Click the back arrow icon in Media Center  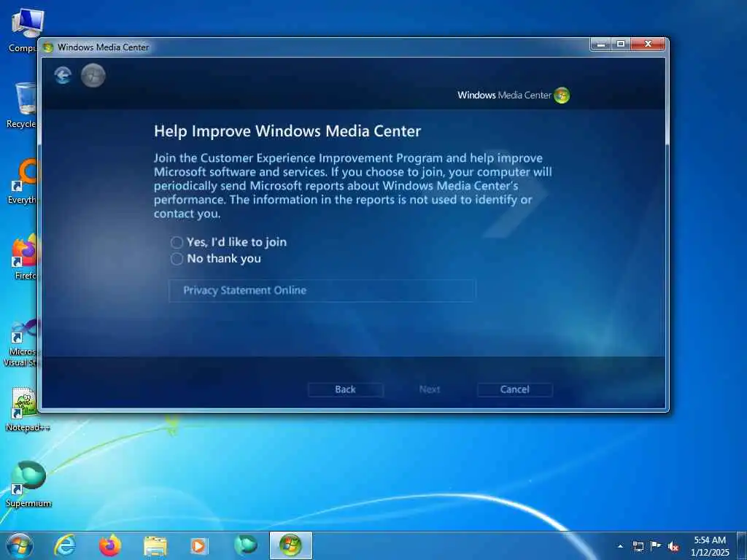[x=63, y=75]
